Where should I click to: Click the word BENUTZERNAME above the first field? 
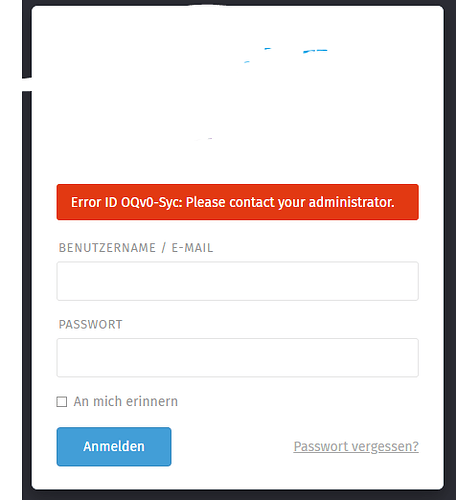(x=107, y=248)
